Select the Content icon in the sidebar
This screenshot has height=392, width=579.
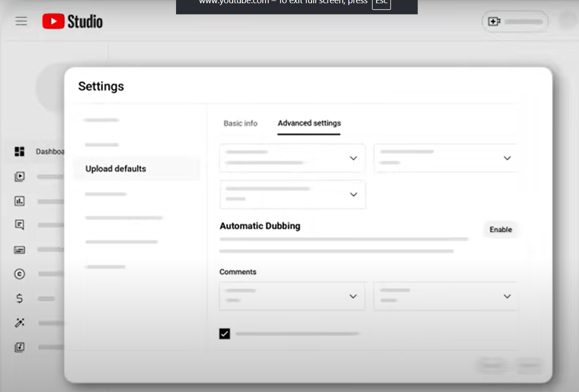[x=19, y=176]
